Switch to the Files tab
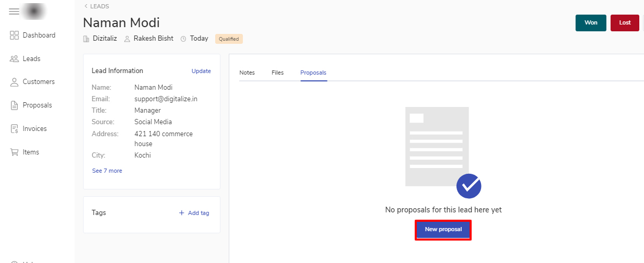 [277, 73]
